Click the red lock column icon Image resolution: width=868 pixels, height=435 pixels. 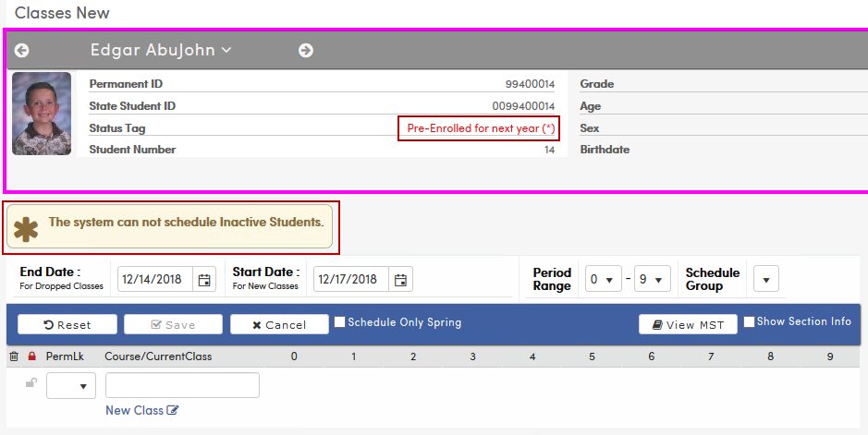tap(31, 356)
